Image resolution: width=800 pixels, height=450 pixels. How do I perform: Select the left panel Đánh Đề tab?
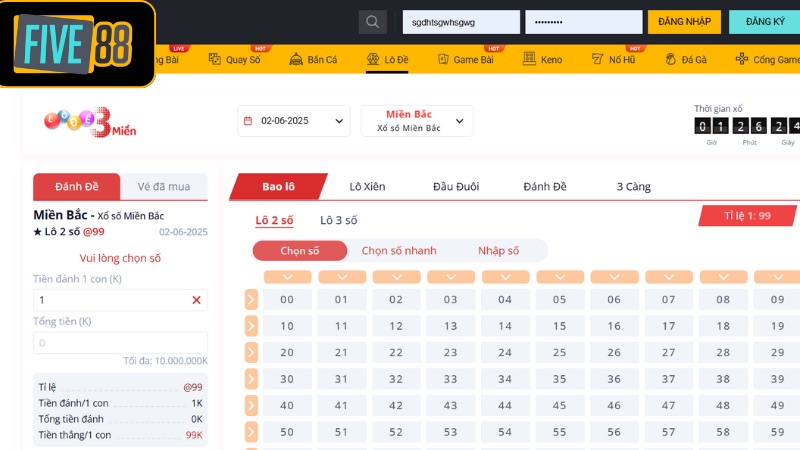(x=77, y=187)
